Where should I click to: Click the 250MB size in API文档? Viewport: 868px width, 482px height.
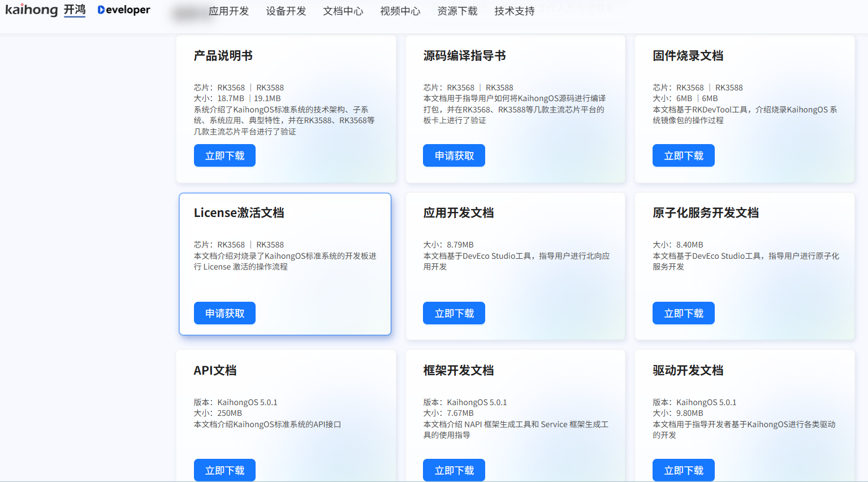click(230, 413)
